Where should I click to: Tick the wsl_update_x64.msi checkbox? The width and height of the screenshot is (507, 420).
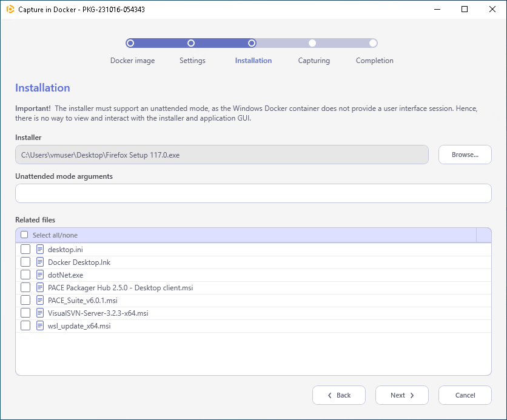pos(25,325)
